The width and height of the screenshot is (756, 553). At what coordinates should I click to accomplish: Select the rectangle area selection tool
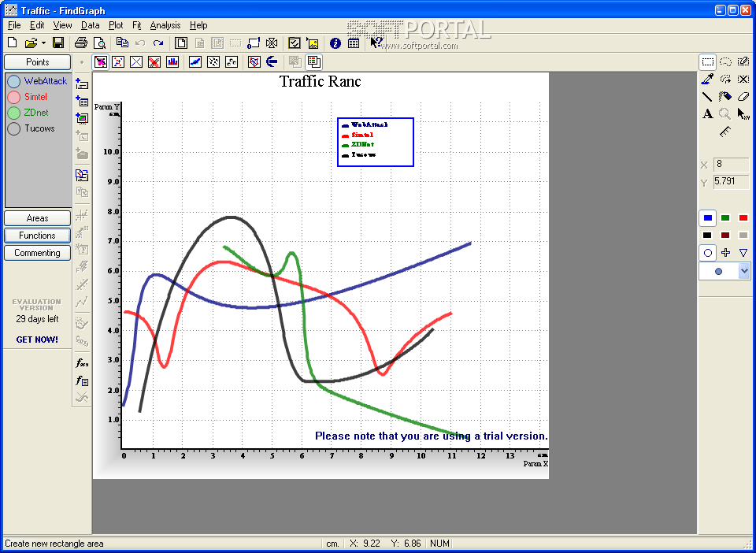pos(708,61)
